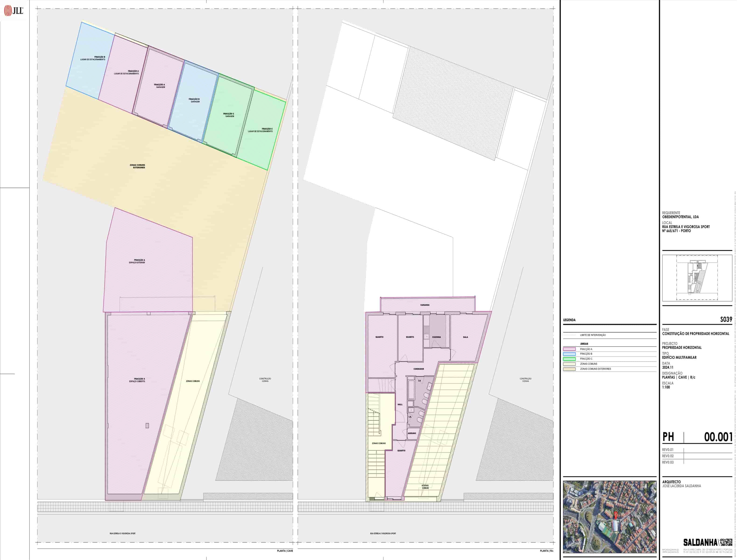Click the date value '2024.11'
This screenshot has height=560, width=737.
[x=668, y=367]
